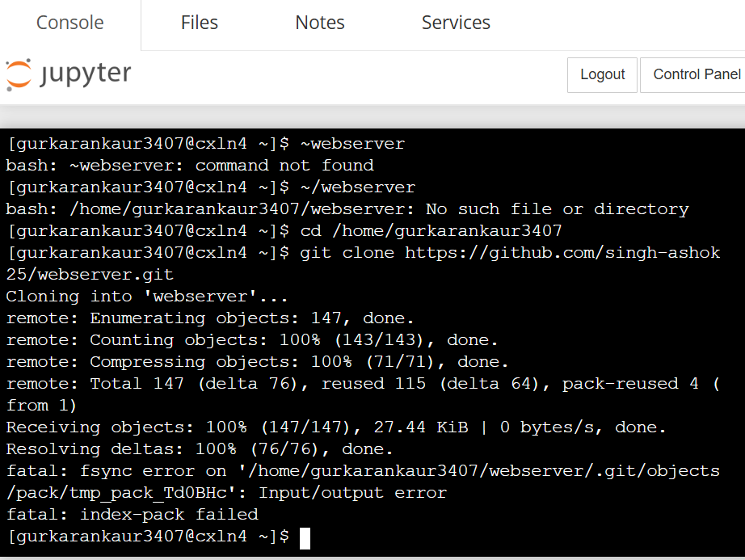The width and height of the screenshot is (745, 560).
Task: Switch to the Console tab
Action: click(x=70, y=23)
